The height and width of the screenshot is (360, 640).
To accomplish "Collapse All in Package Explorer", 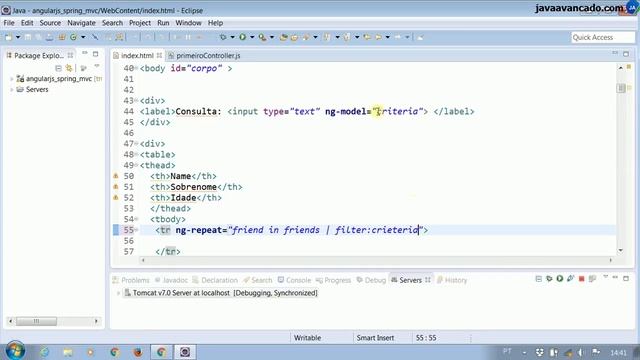I will (x=58, y=68).
